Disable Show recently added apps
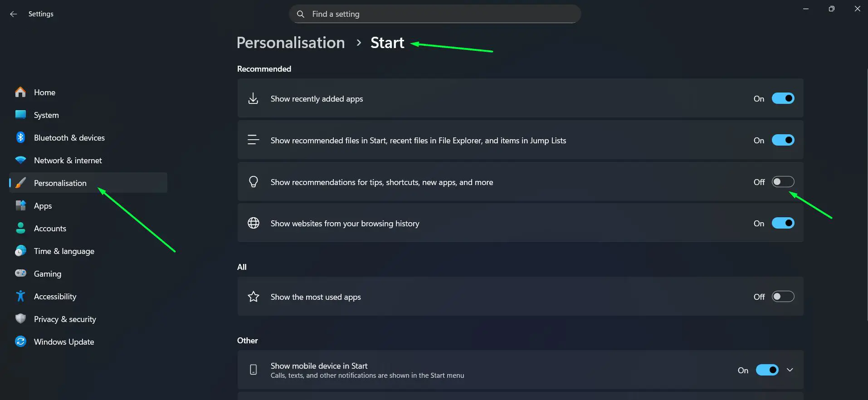The width and height of the screenshot is (868, 400). click(x=783, y=98)
